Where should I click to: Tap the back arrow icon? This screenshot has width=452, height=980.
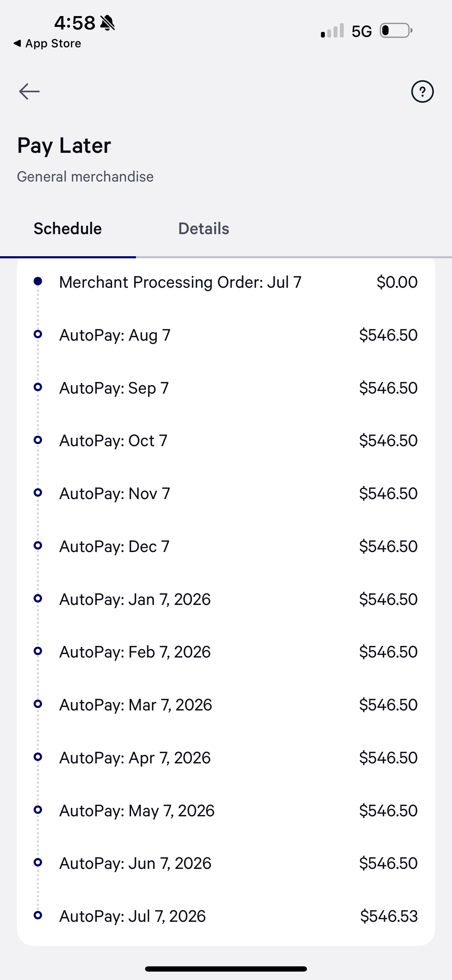coord(29,92)
